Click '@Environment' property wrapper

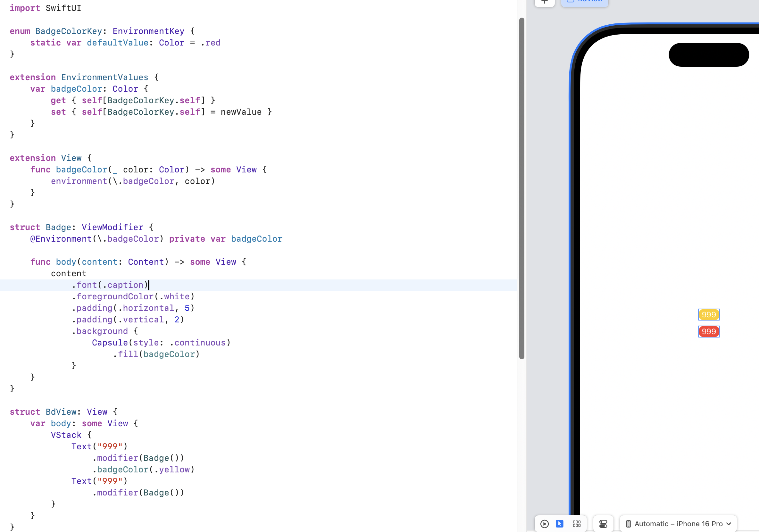61,239
